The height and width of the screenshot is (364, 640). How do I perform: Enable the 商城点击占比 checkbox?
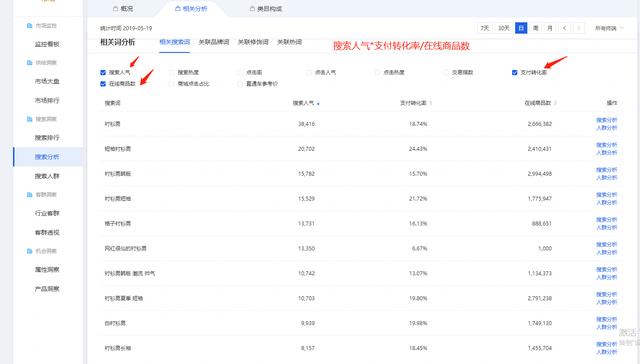click(171, 84)
